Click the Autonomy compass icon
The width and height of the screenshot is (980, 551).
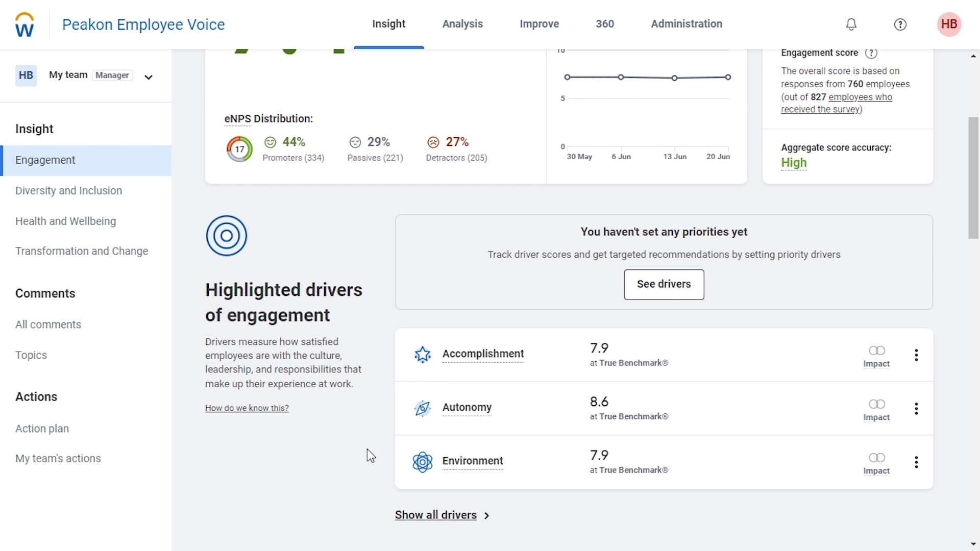click(422, 408)
